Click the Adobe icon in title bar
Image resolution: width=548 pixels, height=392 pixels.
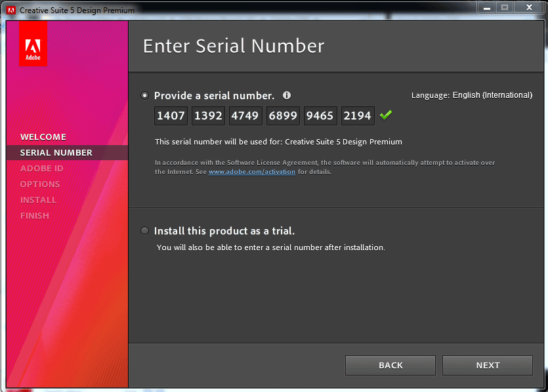(11, 10)
